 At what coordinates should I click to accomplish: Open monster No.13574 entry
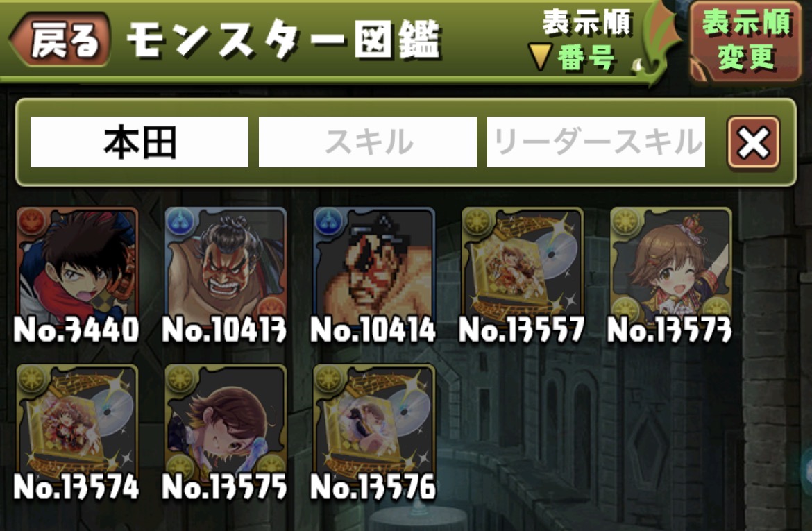click(77, 422)
